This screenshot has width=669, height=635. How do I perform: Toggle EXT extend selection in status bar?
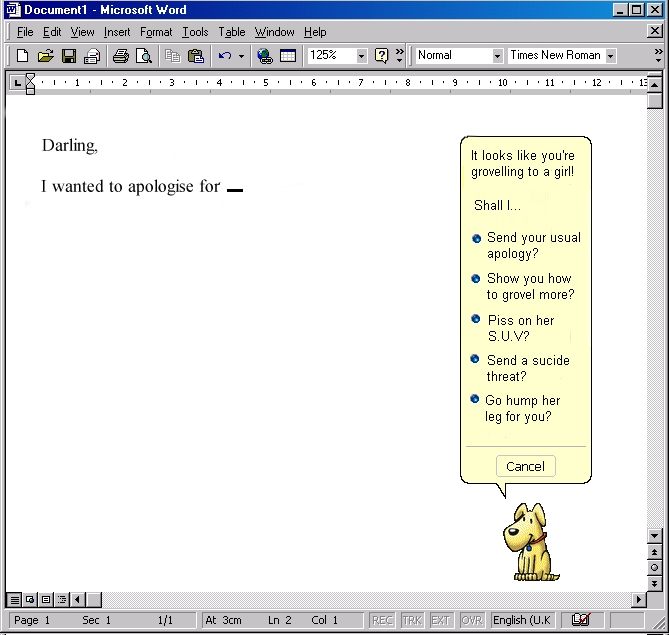click(441, 620)
